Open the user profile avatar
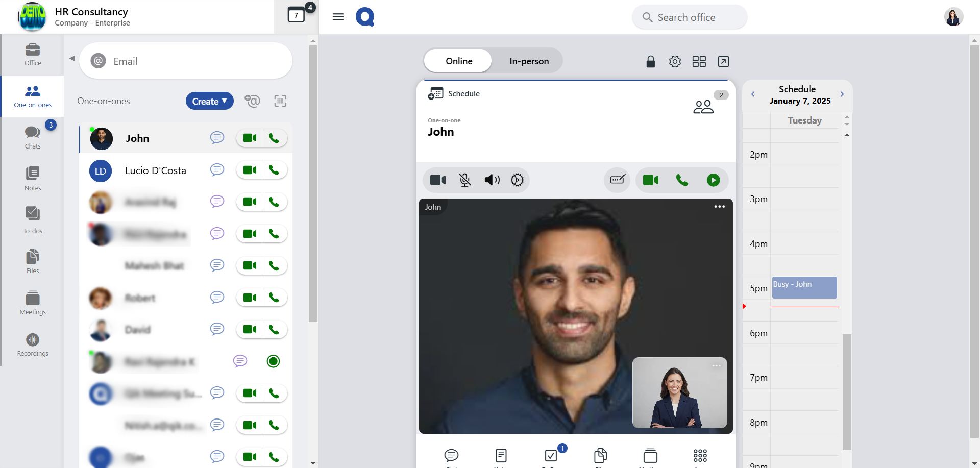Viewport: 980px width, 468px height. click(x=953, y=17)
